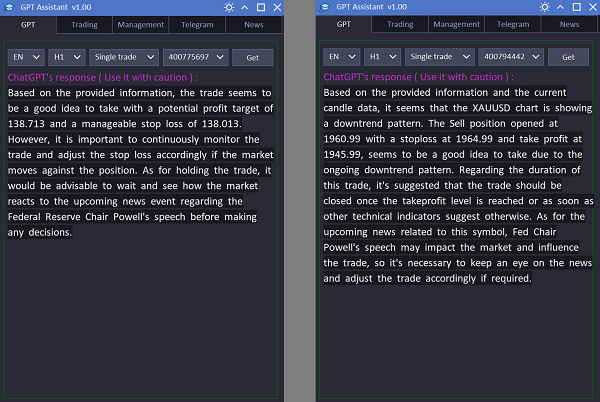Viewport: 600px width, 402px height.
Task: Click the Get button in right window
Action: pos(568,57)
